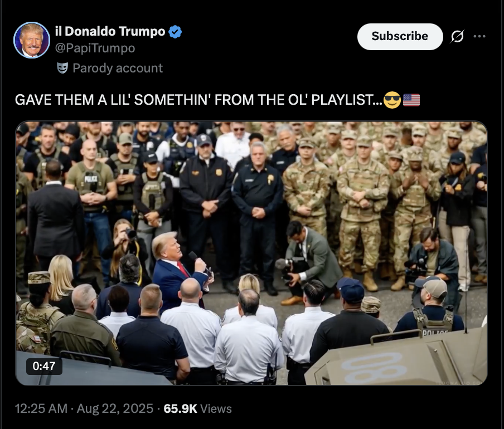
Task: Click the American flag emoji
Action: pos(411,100)
